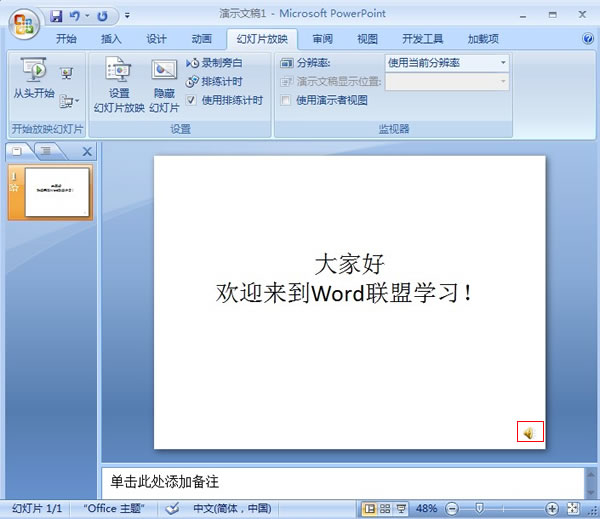Image resolution: width=600 pixels, height=519 pixels.
Task: Switch to the 加载项 ribbon tab
Action: click(x=483, y=39)
